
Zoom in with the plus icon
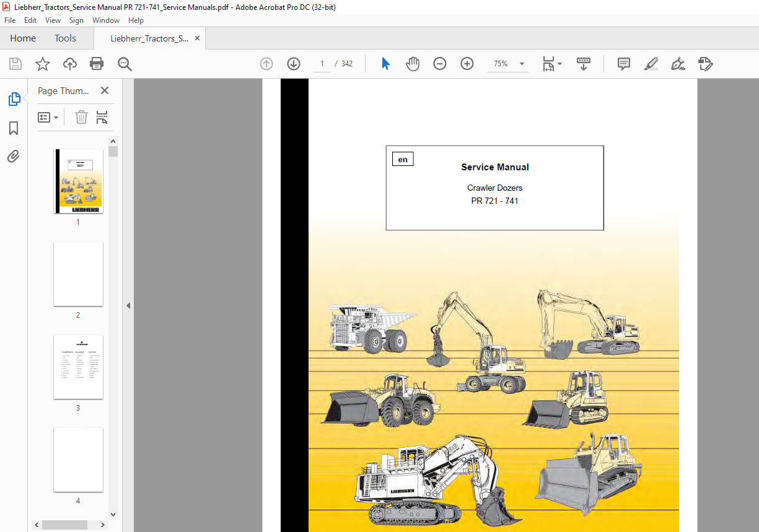click(467, 64)
